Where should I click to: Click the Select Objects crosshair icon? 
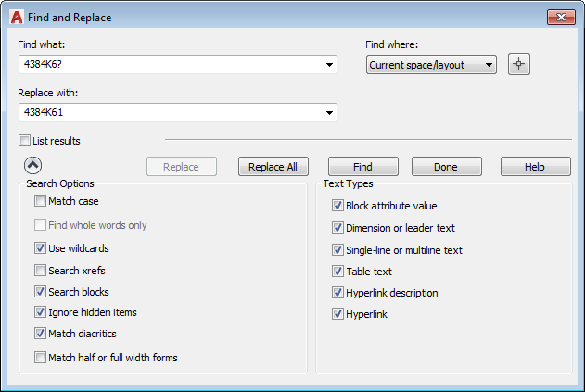click(519, 64)
